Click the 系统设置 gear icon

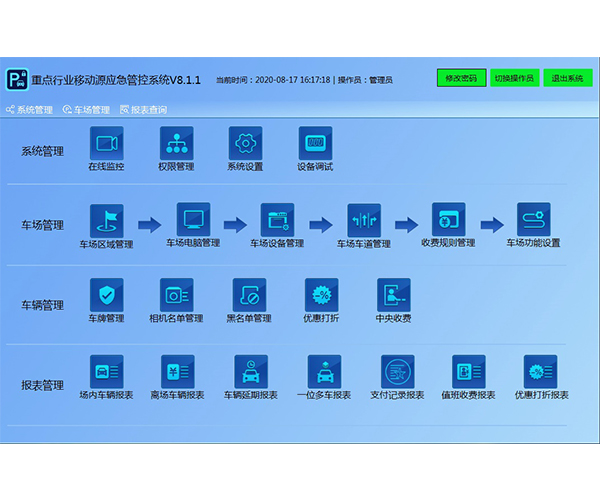245,142
